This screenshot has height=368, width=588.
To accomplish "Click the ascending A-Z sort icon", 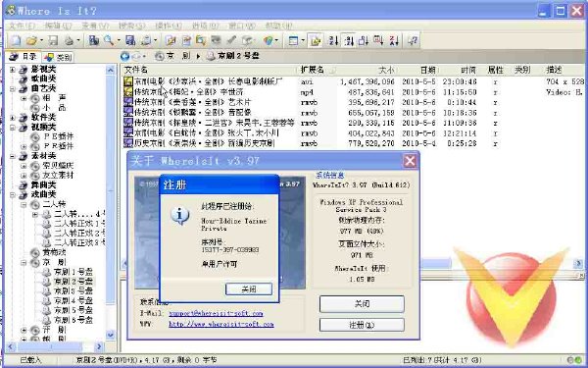I will click(x=333, y=40).
